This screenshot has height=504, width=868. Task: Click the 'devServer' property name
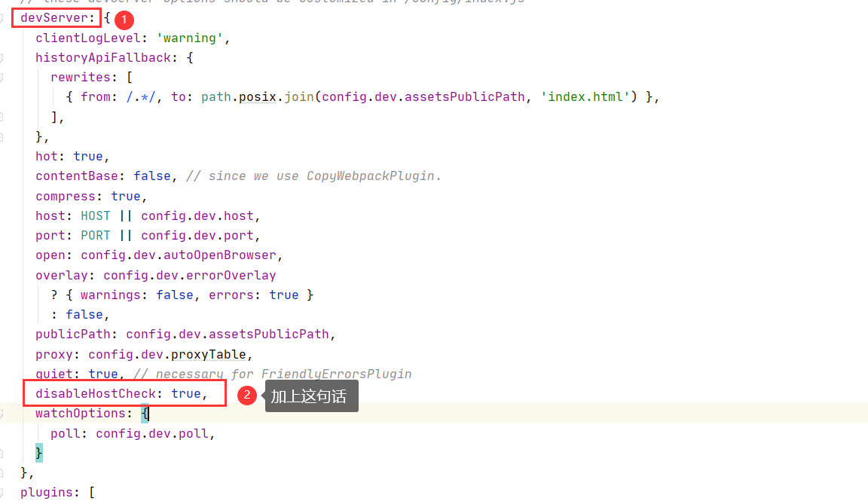point(53,17)
